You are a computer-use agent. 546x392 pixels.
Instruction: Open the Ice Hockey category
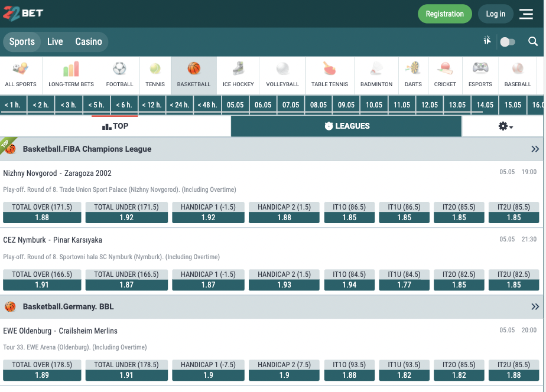238,75
